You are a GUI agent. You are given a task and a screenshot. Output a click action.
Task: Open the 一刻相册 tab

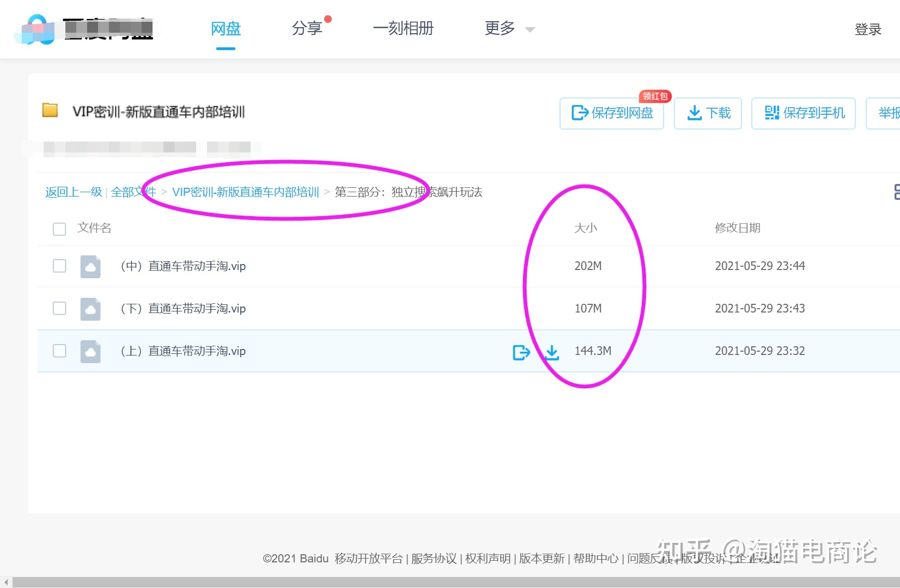[403, 28]
